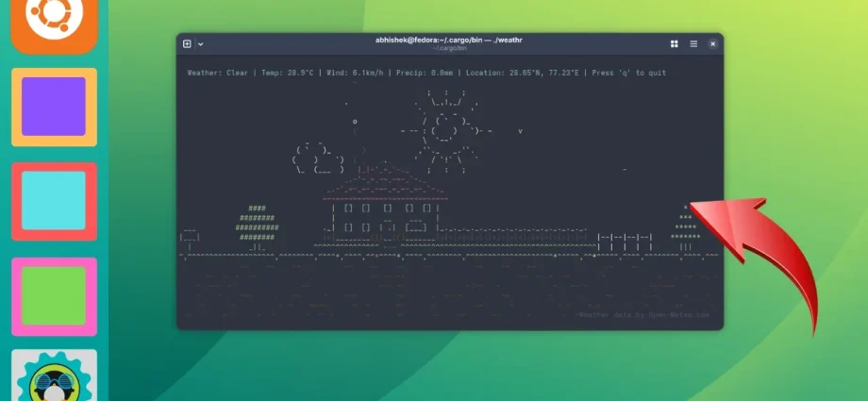
Task: Click 'Weather data by Open-Meteo.com' credit
Action: pos(643,314)
